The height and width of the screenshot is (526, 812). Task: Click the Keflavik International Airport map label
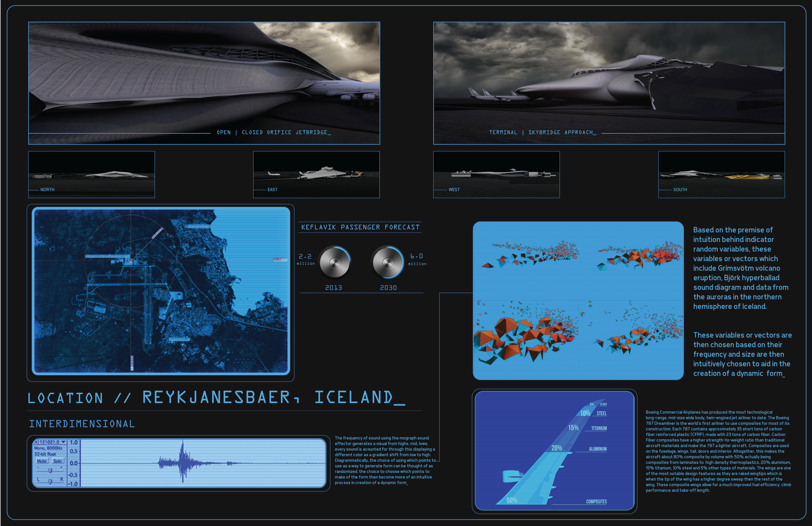107,256
